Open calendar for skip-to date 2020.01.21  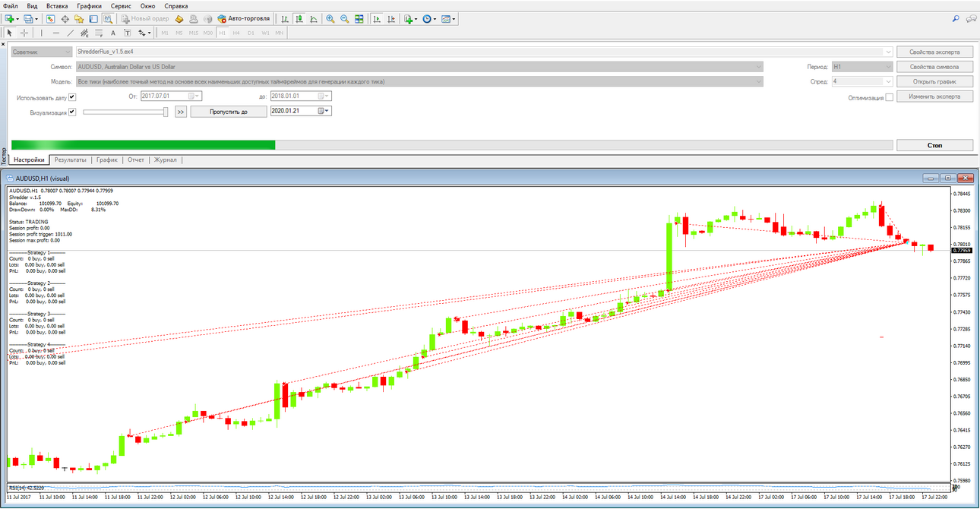(x=323, y=111)
